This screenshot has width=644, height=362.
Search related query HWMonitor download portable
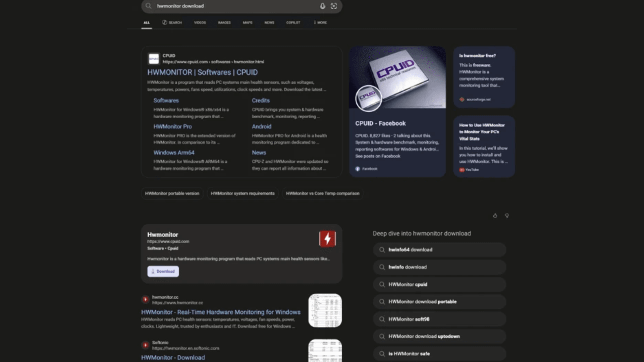pyautogui.click(x=439, y=302)
